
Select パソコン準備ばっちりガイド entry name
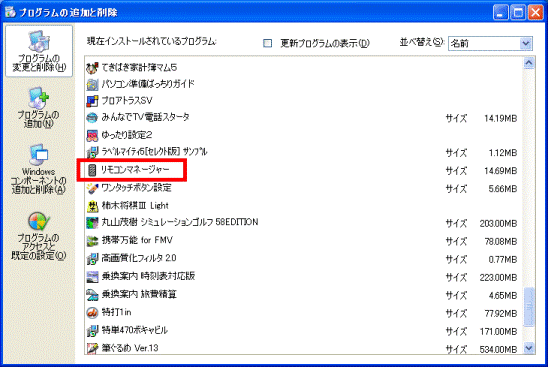(148, 84)
